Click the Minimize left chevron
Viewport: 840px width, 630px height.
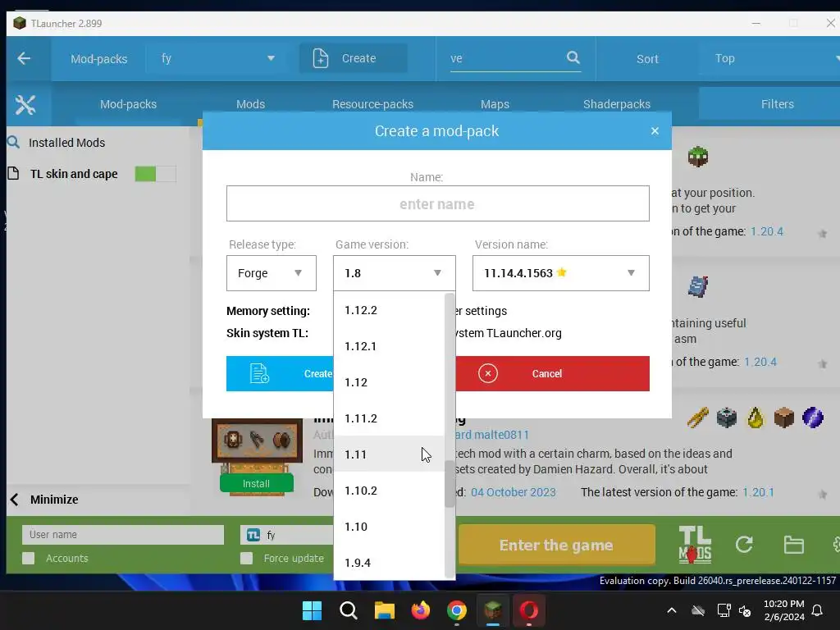pyautogui.click(x=15, y=500)
